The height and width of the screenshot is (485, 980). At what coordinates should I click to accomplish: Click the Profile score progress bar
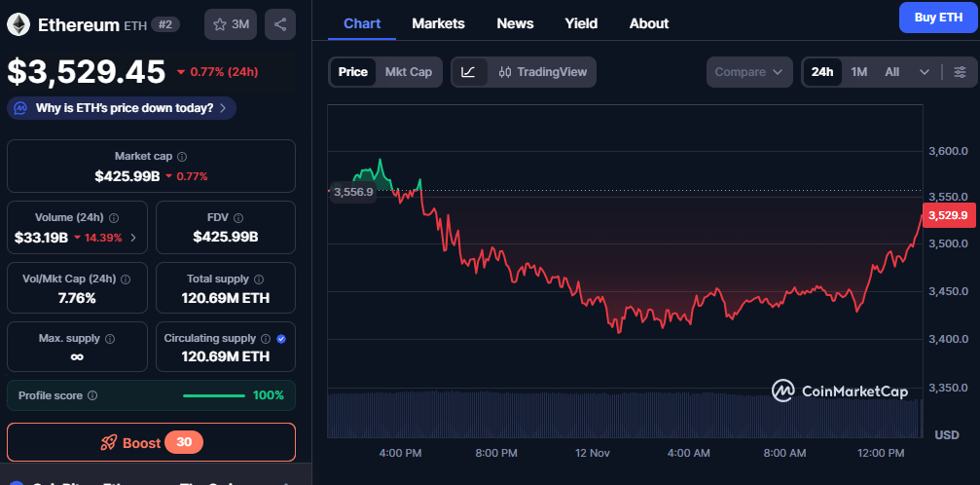point(214,395)
